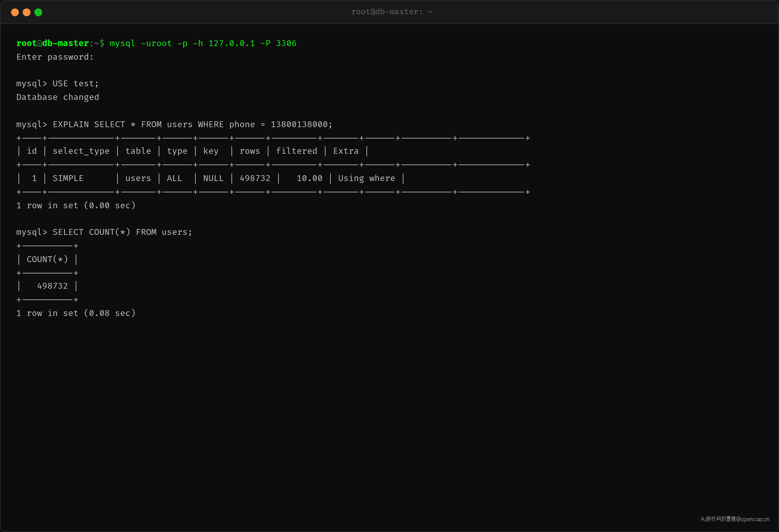The image size is (779, 532).
Task: Click the Using where cell
Action: coord(366,178)
